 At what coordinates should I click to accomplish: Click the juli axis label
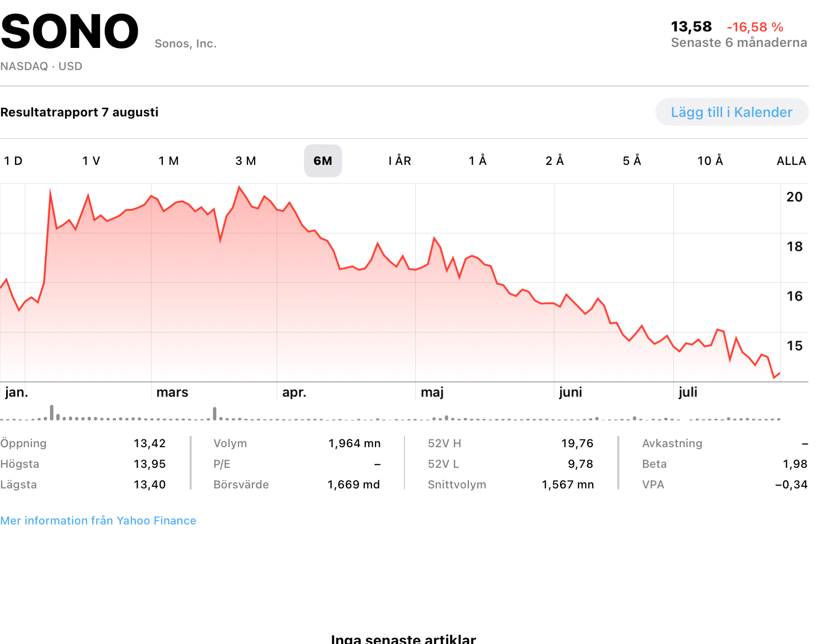coord(688,392)
